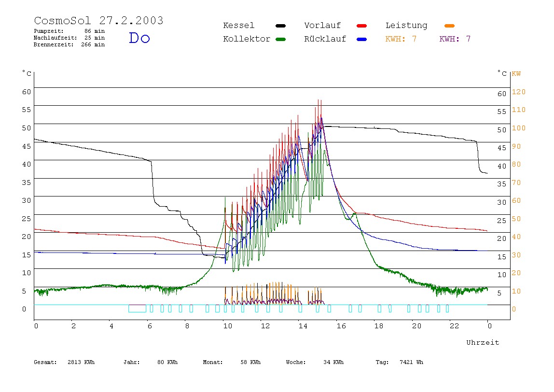
Task: Click hour "8" on the time axis
Action: [187, 326]
